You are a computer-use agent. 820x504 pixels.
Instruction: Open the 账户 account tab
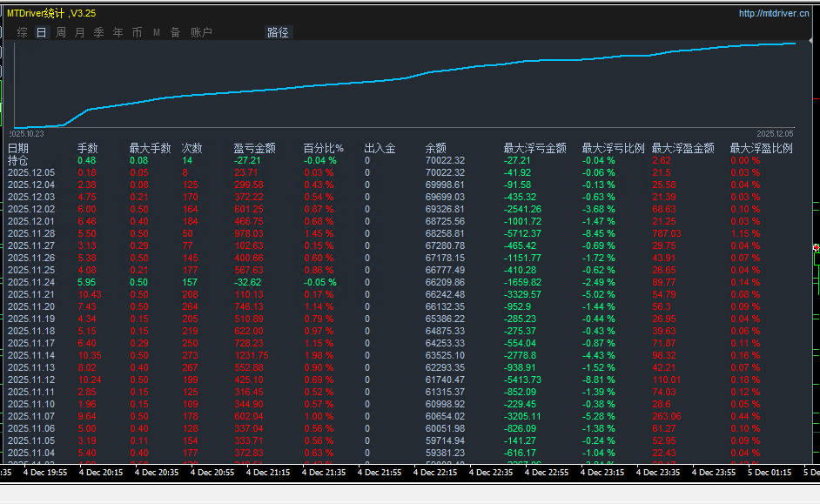coord(201,32)
